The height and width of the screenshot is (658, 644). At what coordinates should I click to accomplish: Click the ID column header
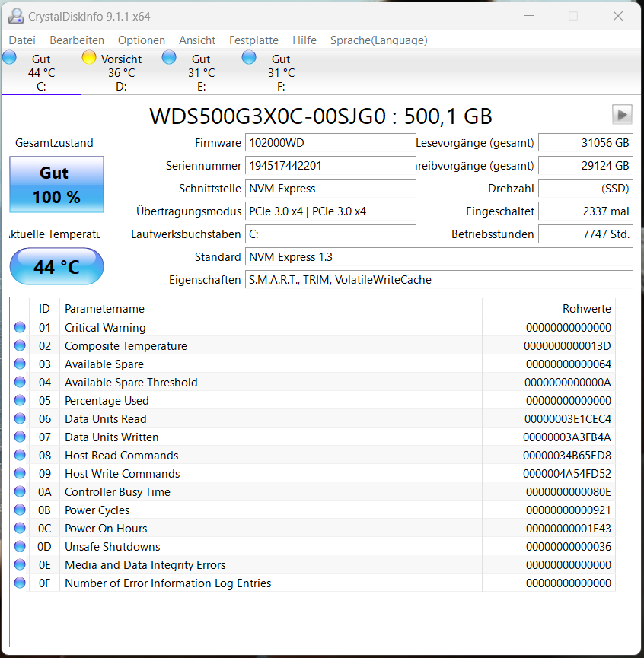point(44,309)
